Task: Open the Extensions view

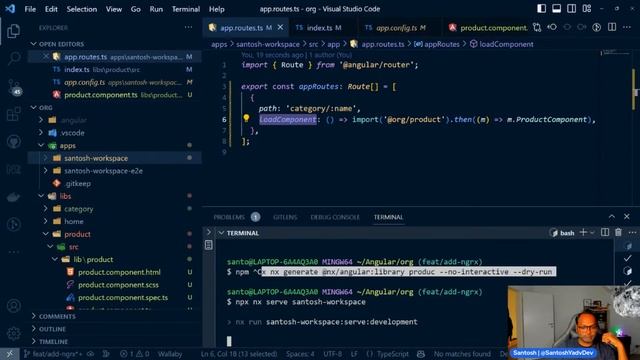Action: (x=13, y=114)
